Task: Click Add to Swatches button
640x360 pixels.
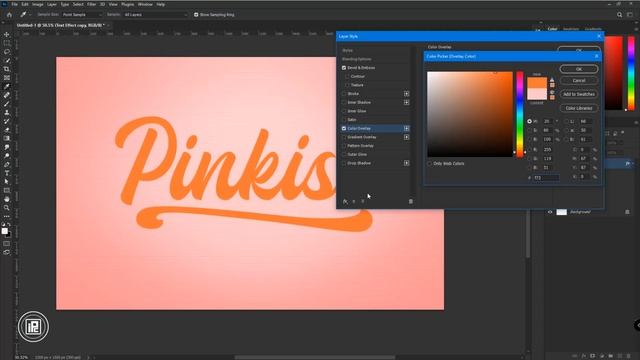Action: [579, 94]
